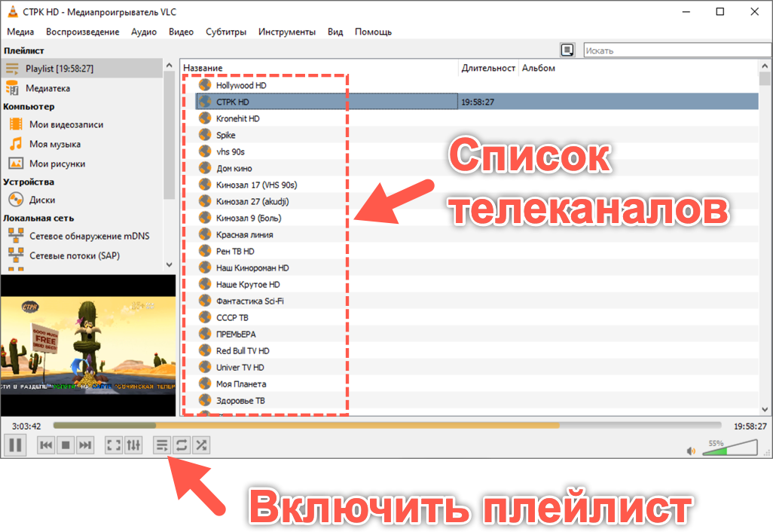Image resolution: width=773 pixels, height=532 pixels.
Task: Open Мои видеозаписи from the Компьютер section
Action: pos(67,124)
